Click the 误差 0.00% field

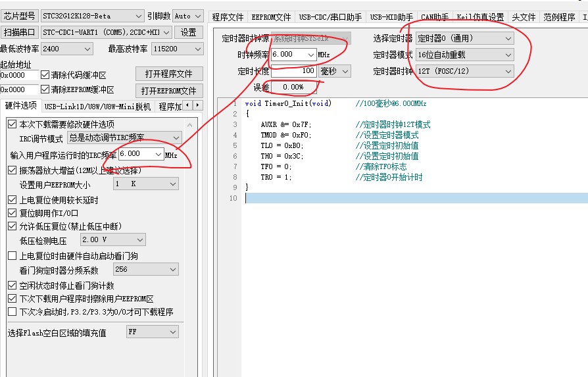[293, 87]
